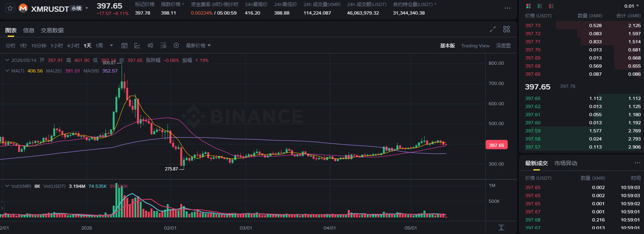Image resolution: width=644 pixels, height=234 pixels.
Task: Click ask price 397.66 in order book
Action: pos(533,74)
